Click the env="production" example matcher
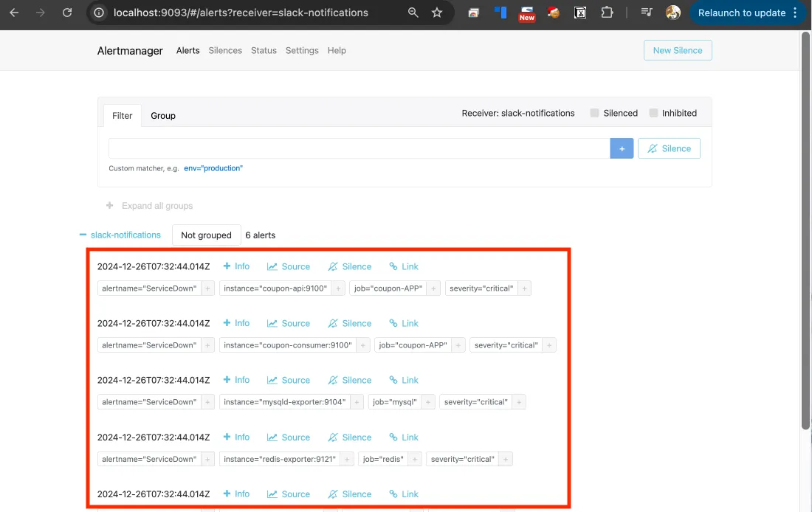The width and height of the screenshot is (812, 512). pos(213,168)
